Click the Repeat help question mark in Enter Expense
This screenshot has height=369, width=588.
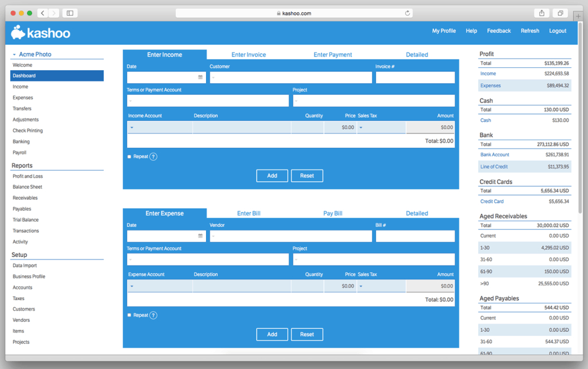tap(152, 315)
